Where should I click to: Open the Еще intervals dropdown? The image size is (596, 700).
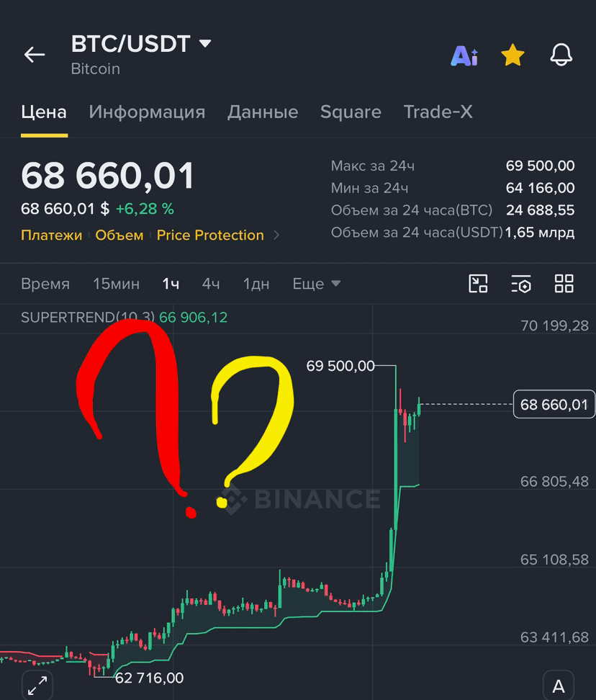point(316,284)
